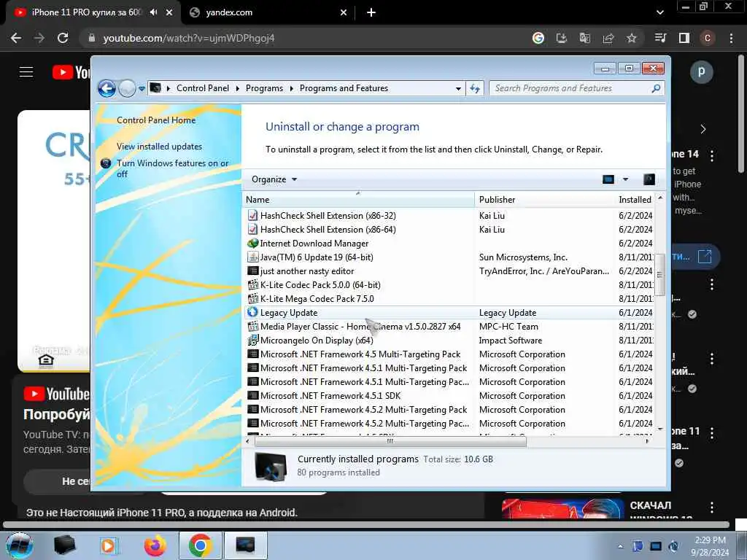Click Programs in the breadcrumb path
The width and height of the screenshot is (747, 560).
pyautogui.click(x=264, y=88)
